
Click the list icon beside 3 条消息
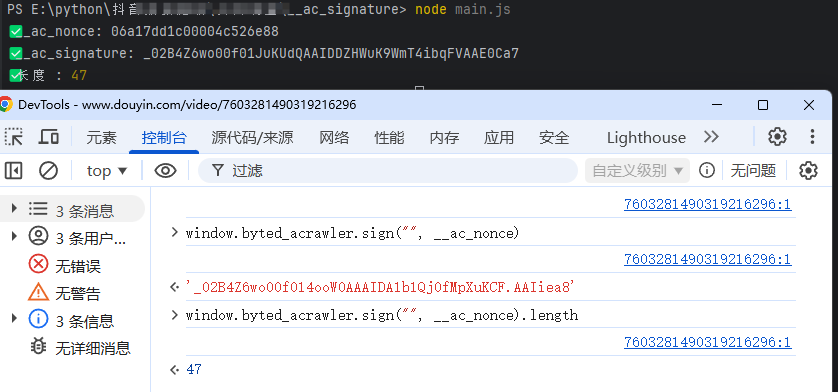(38, 209)
